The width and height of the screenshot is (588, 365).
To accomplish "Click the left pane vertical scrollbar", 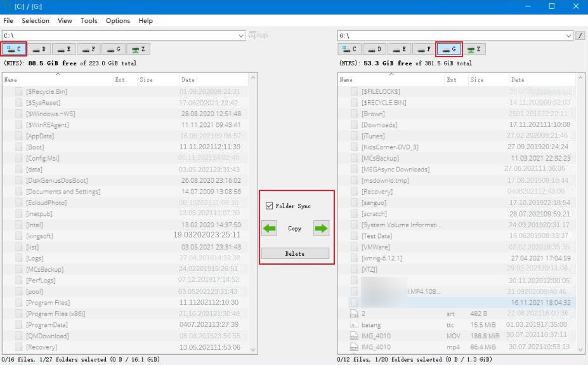I will click(x=254, y=216).
